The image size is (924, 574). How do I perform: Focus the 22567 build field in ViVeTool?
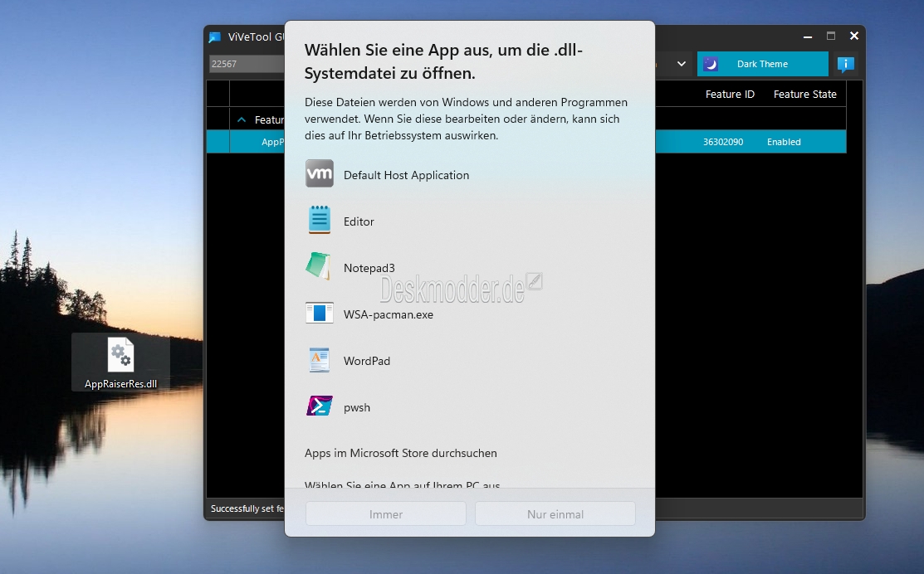pyautogui.click(x=247, y=64)
